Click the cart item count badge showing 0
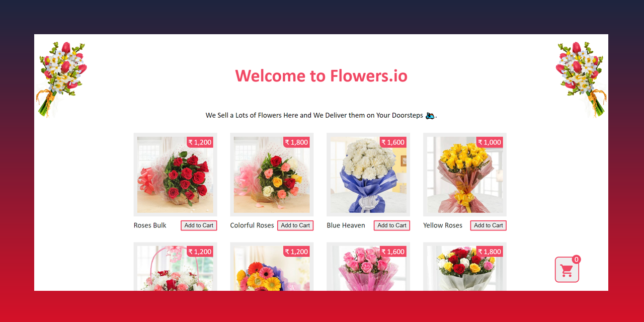 point(576,259)
